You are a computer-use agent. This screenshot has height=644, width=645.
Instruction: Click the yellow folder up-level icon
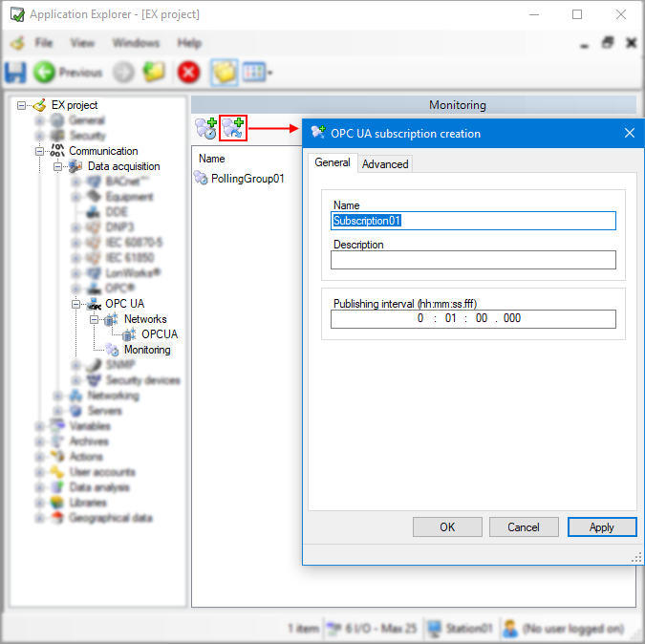point(154,73)
